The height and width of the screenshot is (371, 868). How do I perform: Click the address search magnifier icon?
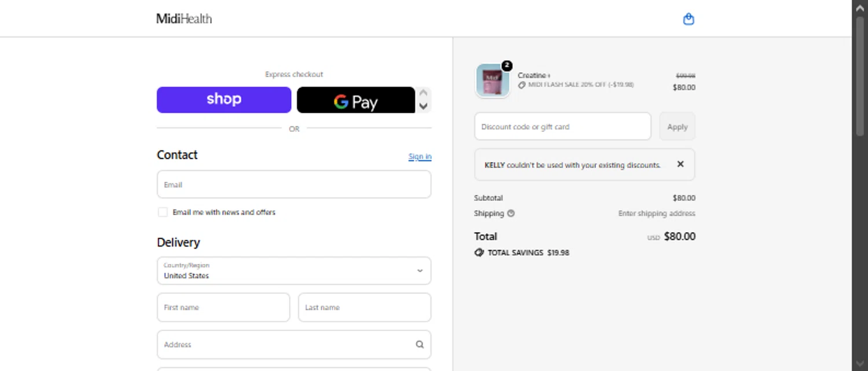pos(420,344)
